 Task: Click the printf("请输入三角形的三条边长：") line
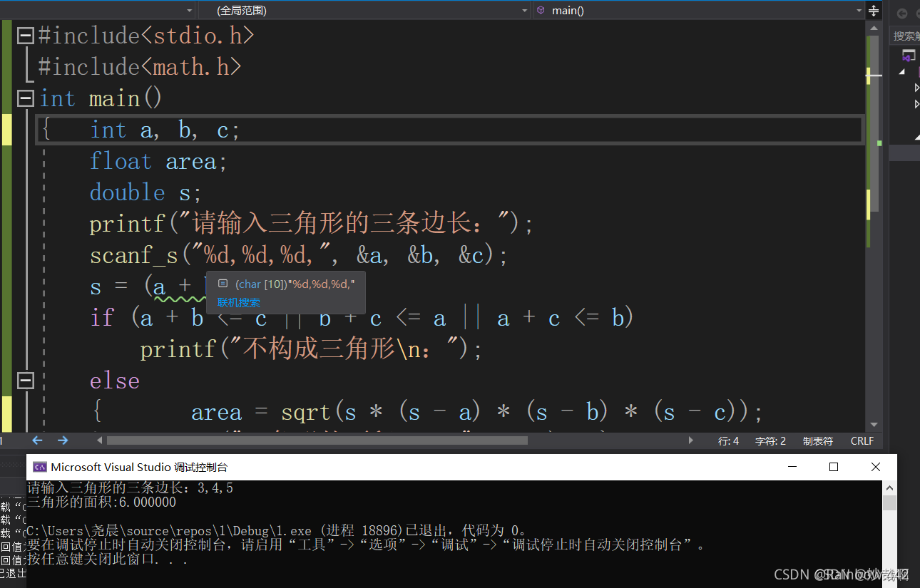coord(312,224)
